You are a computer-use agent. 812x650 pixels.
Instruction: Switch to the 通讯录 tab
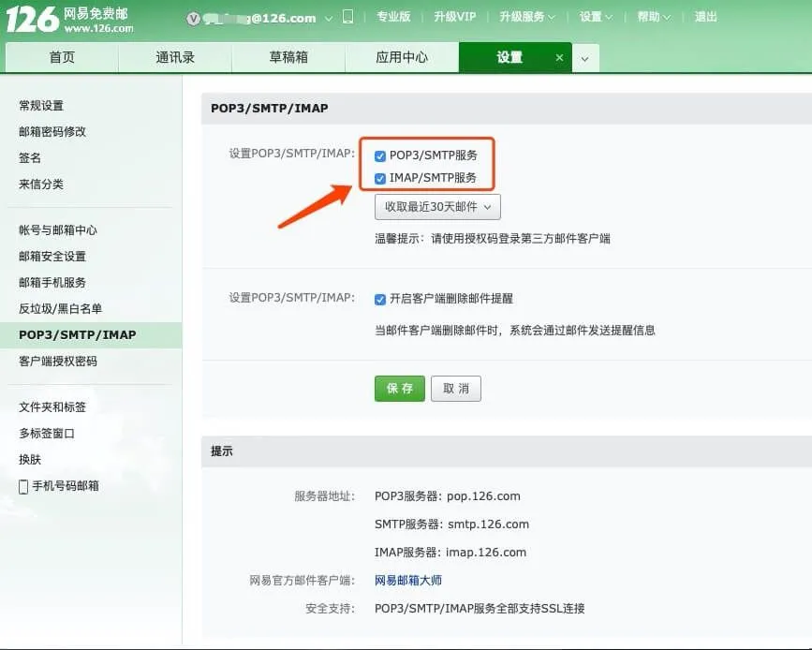click(x=173, y=57)
